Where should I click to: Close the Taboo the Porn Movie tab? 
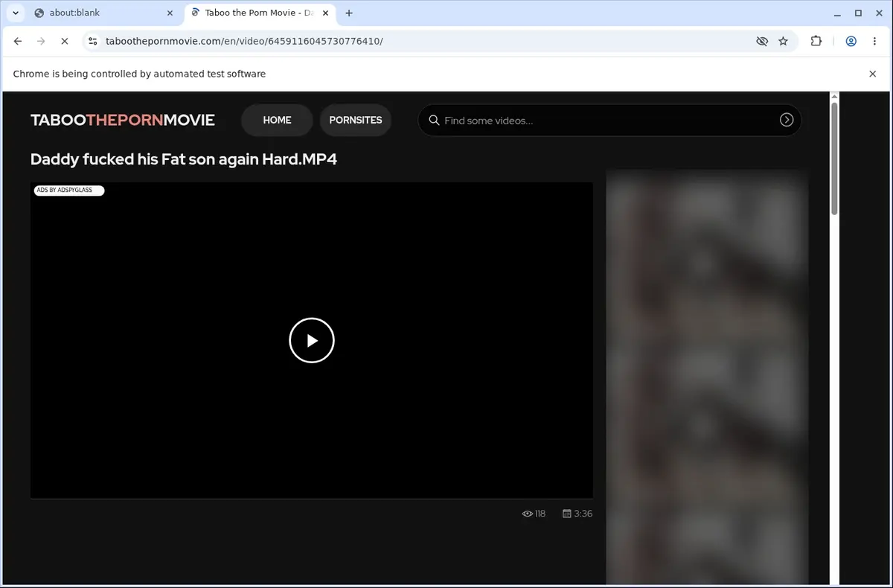(325, 13)
